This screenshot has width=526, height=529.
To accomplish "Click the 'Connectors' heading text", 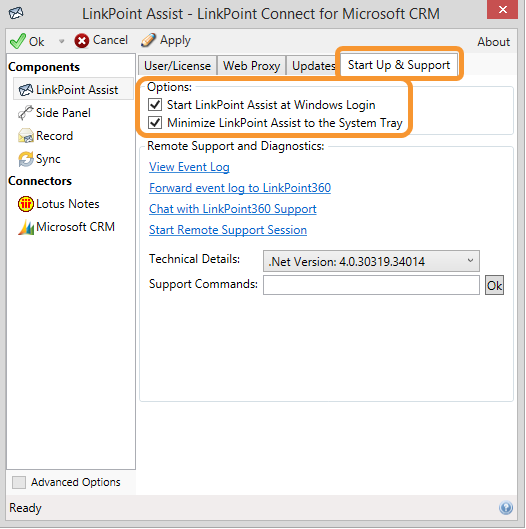I will pos(40,181).
